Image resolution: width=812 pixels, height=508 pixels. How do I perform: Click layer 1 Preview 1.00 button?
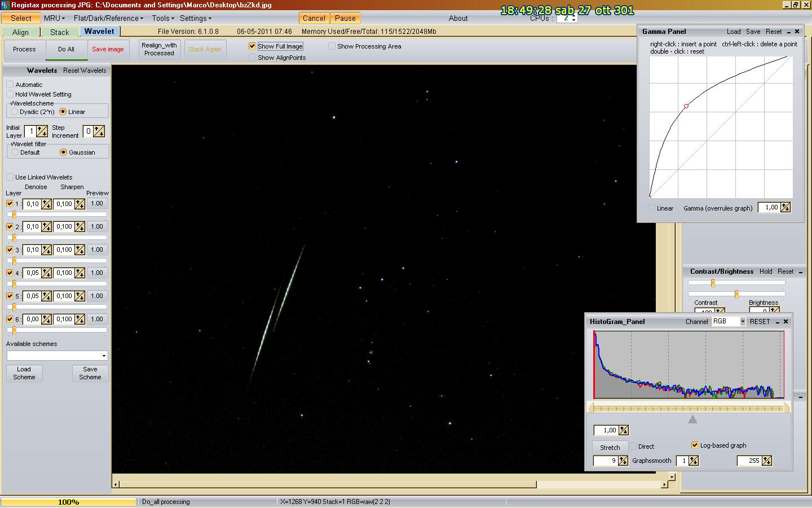(97, 204)
